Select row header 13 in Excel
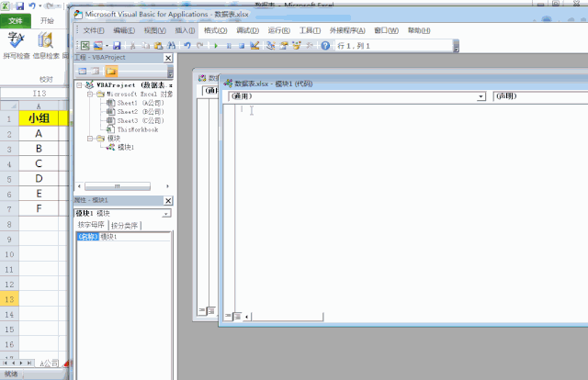The height and width of the screenshot is (380, 588). 9,299
